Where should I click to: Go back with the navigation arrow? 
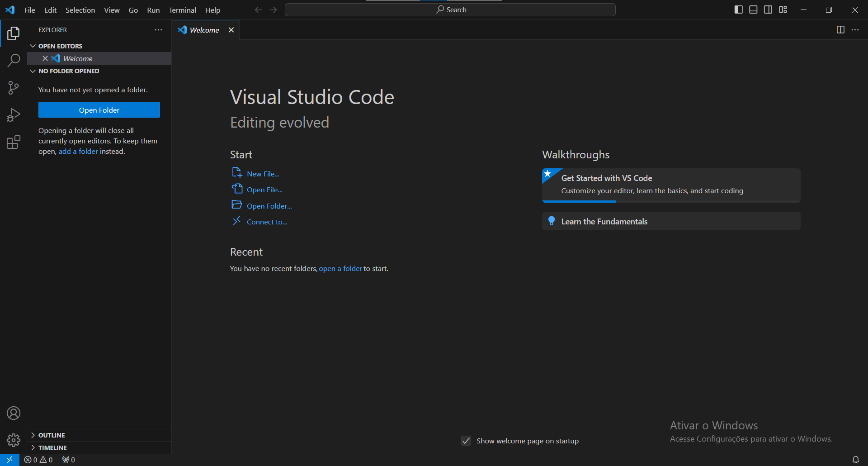pyautogui.click(x=258, y=10)
